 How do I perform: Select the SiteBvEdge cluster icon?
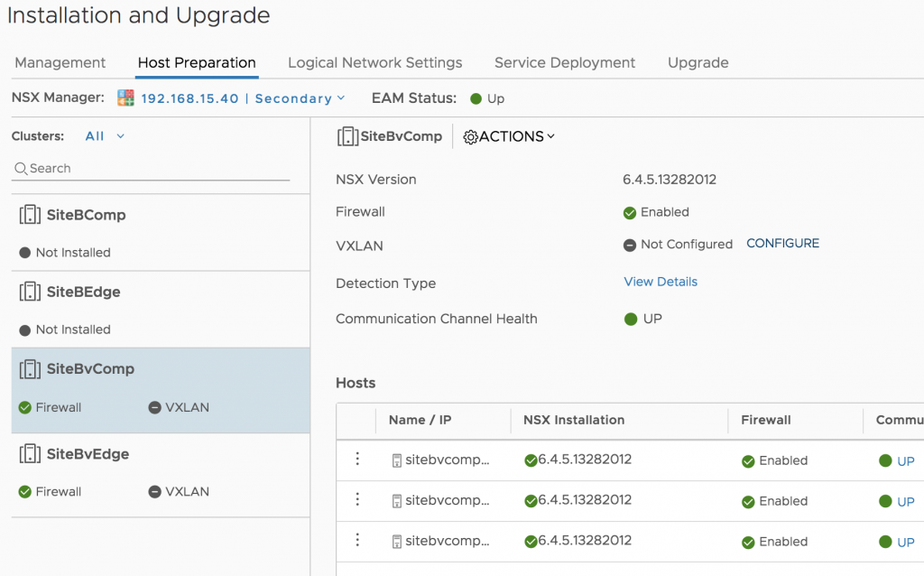[30, 454]
